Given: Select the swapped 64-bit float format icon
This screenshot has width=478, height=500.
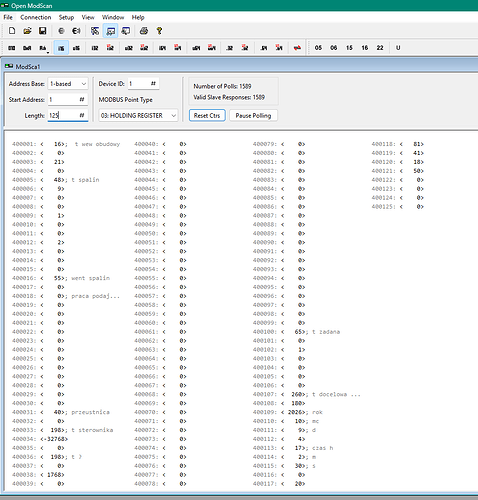Looking at the screenshot, I should pos(279,48).
